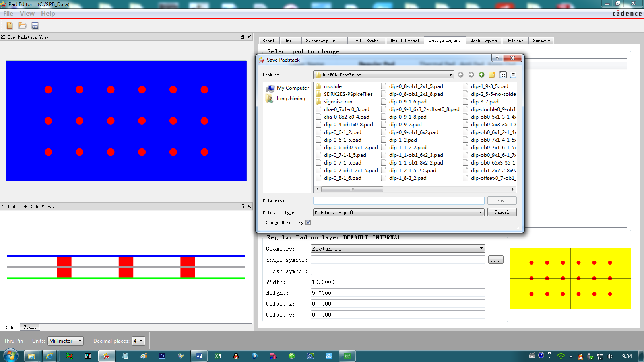Click the file list horizontal scrollbar thumb

point(352,189)
